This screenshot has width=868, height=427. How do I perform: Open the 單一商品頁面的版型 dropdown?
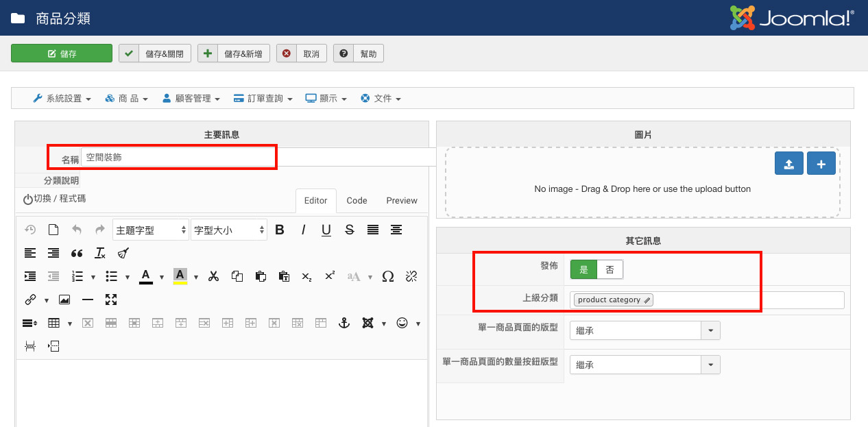click(711, 330)
